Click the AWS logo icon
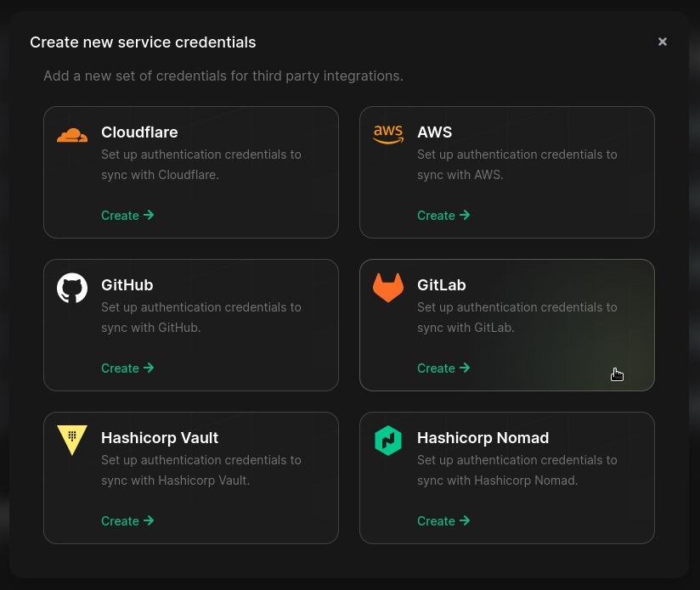 click(x=388, y=135)
